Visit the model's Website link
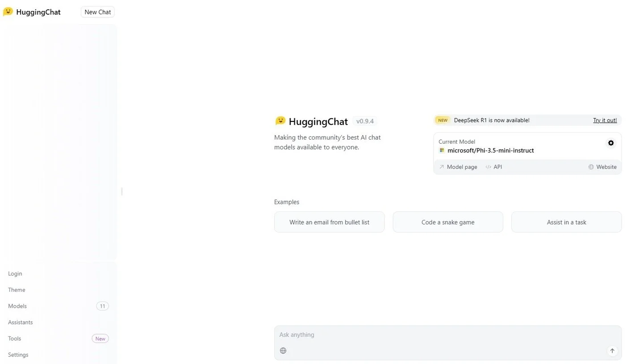Image resolution: width=643 pixels, height=364 pixels. (x=602, y=167)
